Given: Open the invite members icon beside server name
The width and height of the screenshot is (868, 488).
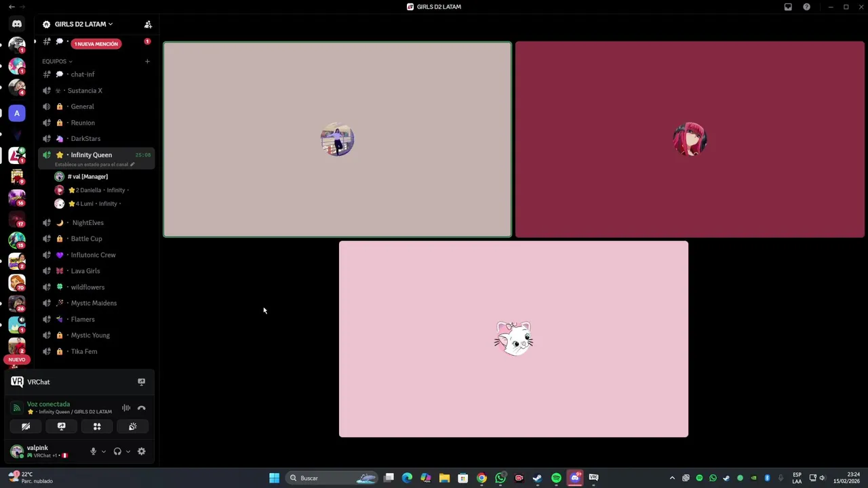Looking at the screenshot, I should point(148,24).
